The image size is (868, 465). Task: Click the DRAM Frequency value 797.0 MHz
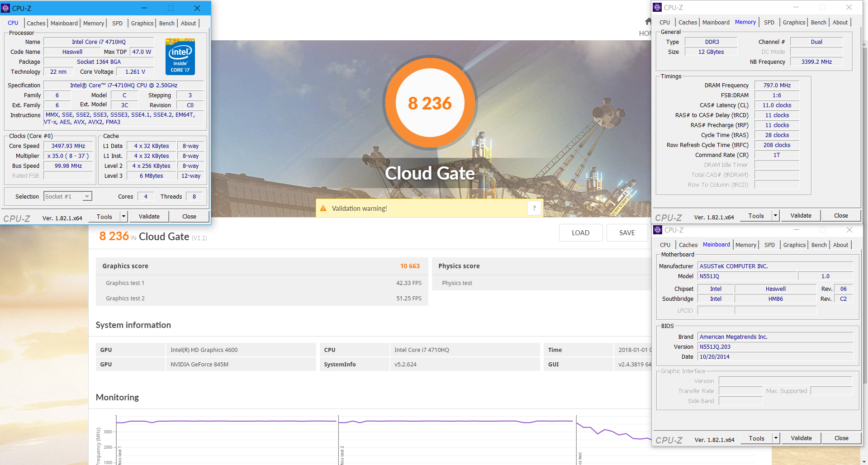coord(777,85)
